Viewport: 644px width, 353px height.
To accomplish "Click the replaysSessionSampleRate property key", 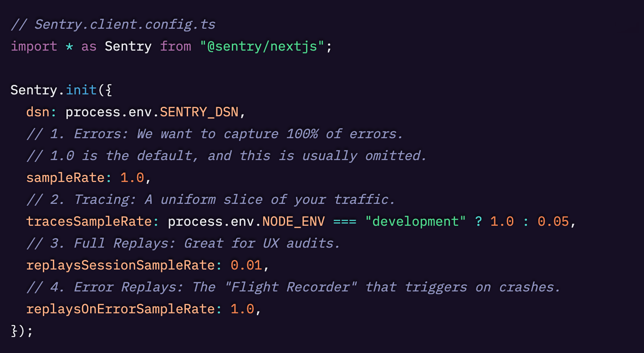I will (120, 265).
